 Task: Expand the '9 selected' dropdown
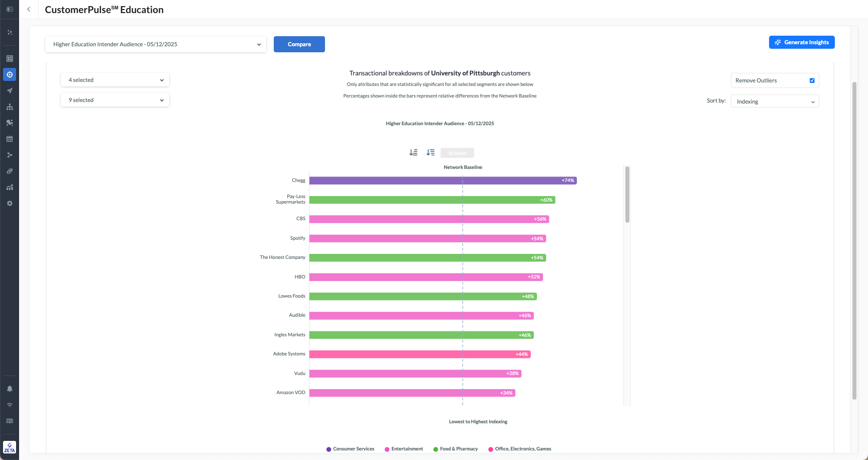[115, 100]
